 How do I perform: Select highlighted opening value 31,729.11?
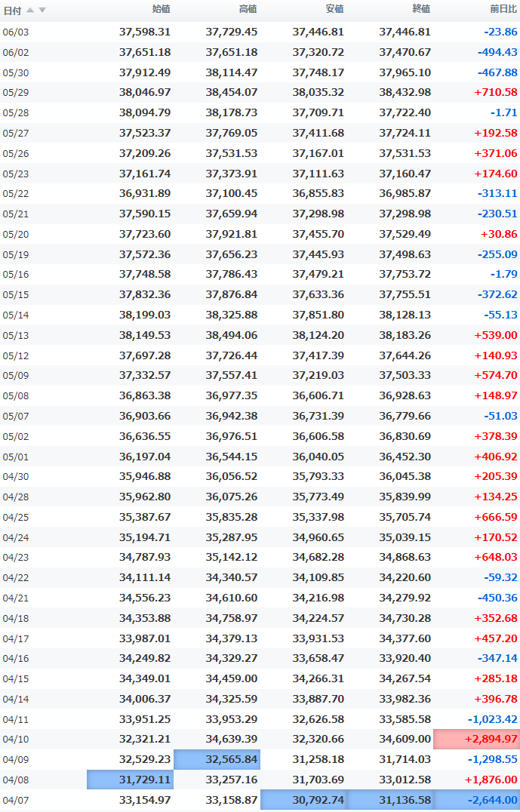click(x=130, y=780)
